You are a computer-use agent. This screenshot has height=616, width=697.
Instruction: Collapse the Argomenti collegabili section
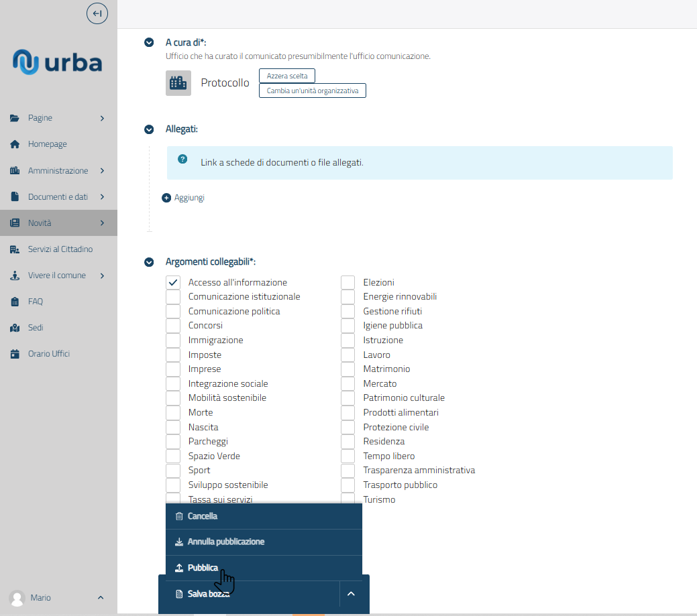click(x=149, y=262)
